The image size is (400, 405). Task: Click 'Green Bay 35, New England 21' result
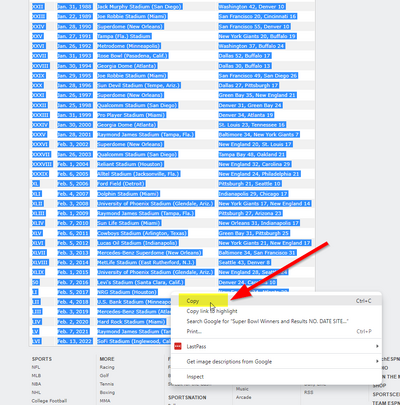pyautogui.click(x=257, y=95)
